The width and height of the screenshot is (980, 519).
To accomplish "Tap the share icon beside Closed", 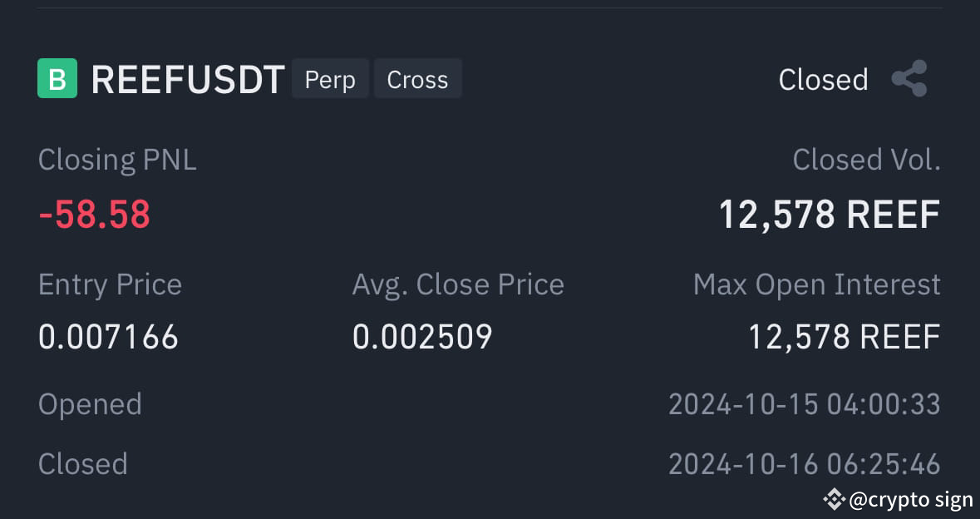I will tap(909, 78).
